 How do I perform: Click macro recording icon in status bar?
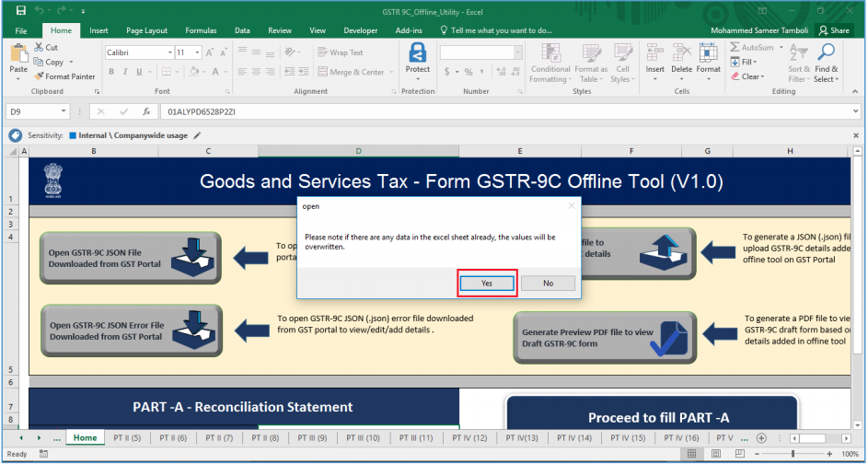pyautogui.click(x=43, y=454)
